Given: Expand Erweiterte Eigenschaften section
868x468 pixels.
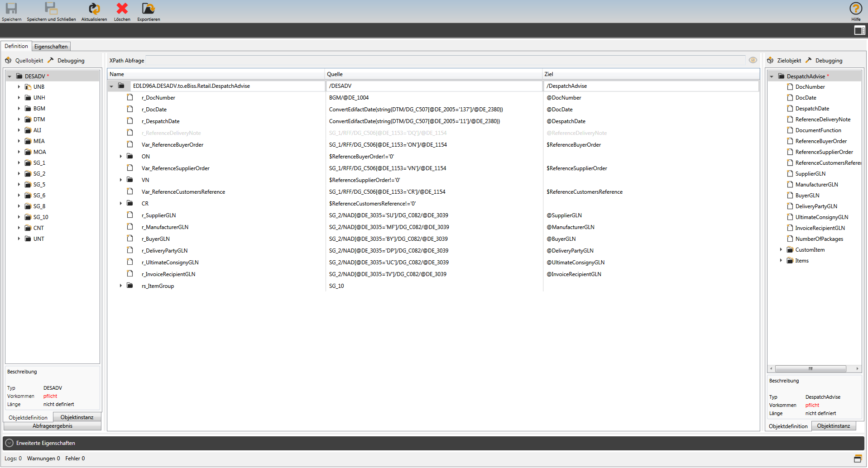Looking at the screenshot, I should pos(10,443).
